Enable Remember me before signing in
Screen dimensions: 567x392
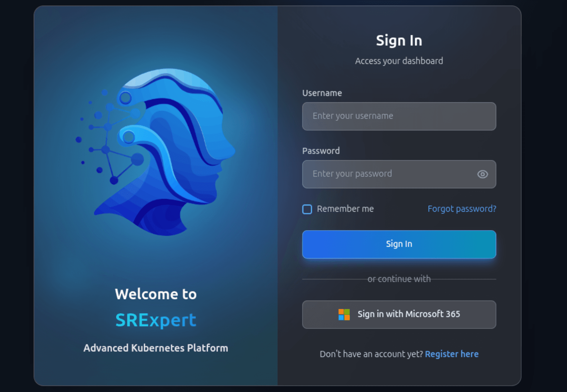click(307, 209)
